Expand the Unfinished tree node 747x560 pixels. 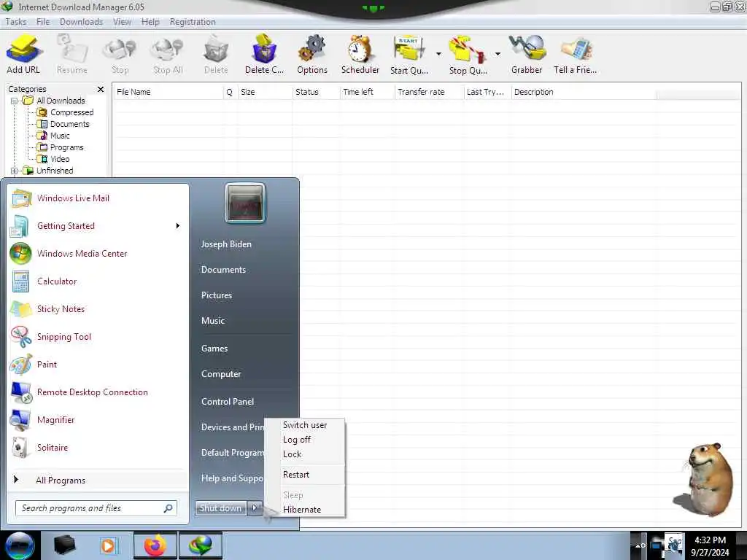[15, 171]
